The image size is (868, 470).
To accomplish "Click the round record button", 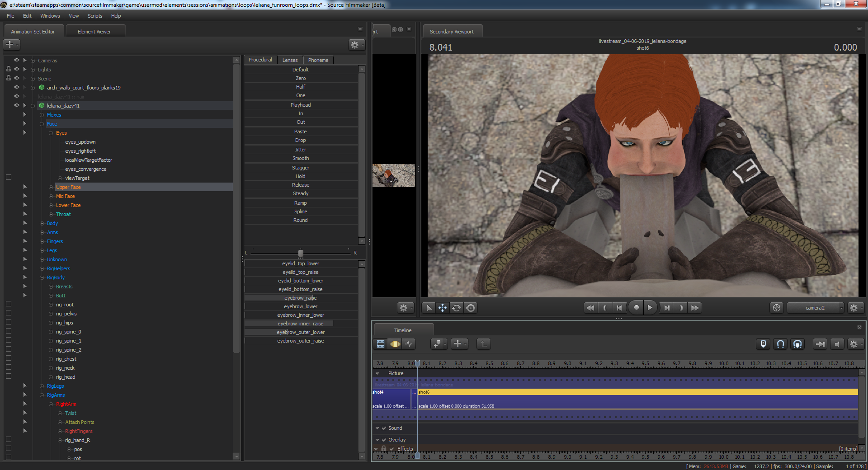I will click(x=636, y=308).
